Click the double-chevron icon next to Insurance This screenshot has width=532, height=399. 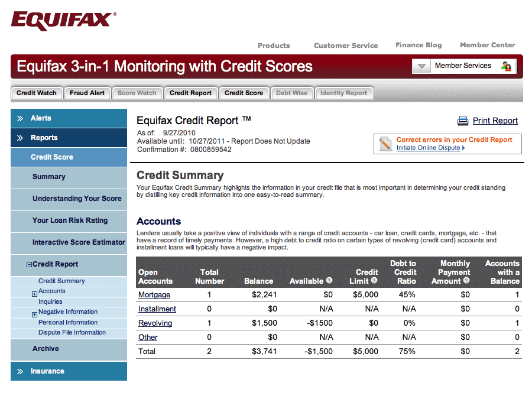tap(20, 371)
